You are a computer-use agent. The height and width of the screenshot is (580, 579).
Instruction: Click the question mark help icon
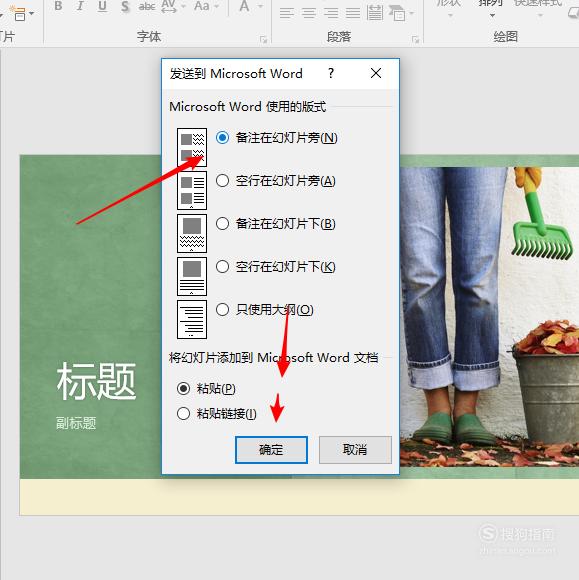coord(331,73)
